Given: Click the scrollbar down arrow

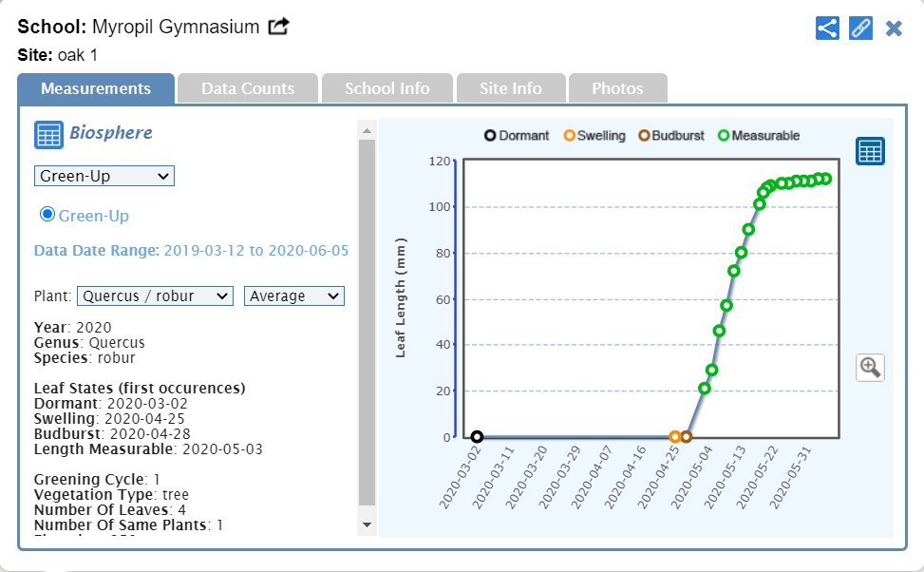Looking at the screenshot, I should click(x=368, y=524).
